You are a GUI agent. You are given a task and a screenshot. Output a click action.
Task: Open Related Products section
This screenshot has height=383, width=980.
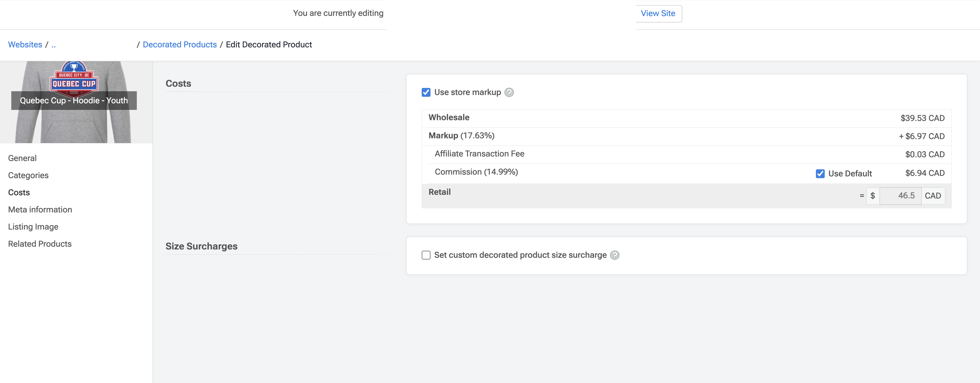coord(40,244)
